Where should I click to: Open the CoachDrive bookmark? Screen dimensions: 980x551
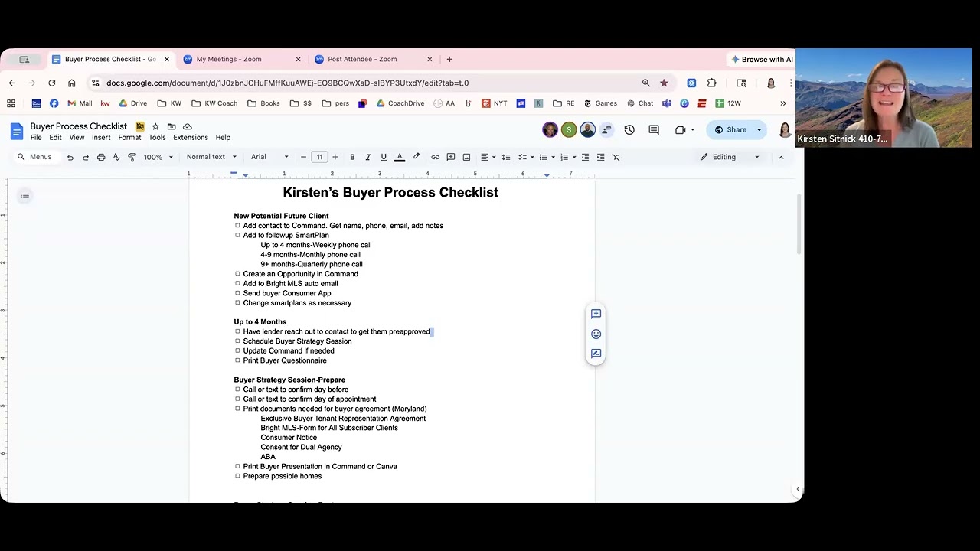[x=400, y=103]
